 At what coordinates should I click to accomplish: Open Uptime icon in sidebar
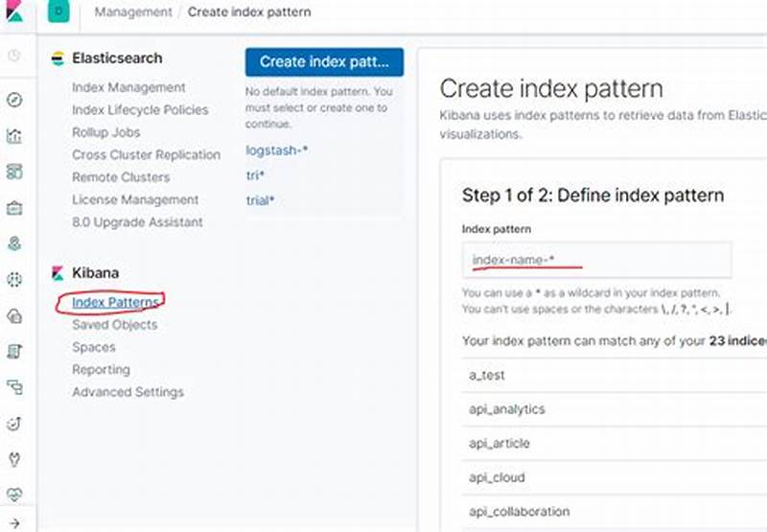(x=14, y=424)
